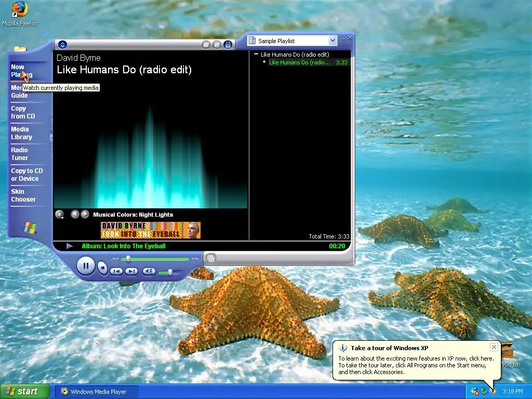The height and width of the screenshot is (399, 532).
Task: Click the Windows XP tour tray icon
Action: [493, 392]
